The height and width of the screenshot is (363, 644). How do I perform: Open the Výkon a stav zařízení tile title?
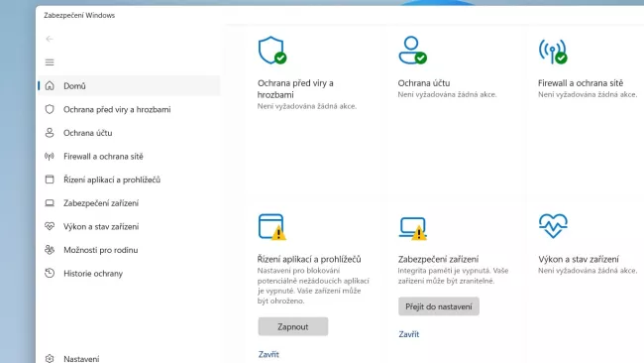[579, 259]
